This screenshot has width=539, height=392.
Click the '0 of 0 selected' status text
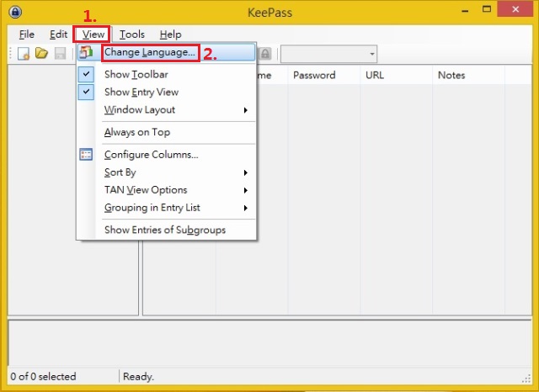coord(43,377)
